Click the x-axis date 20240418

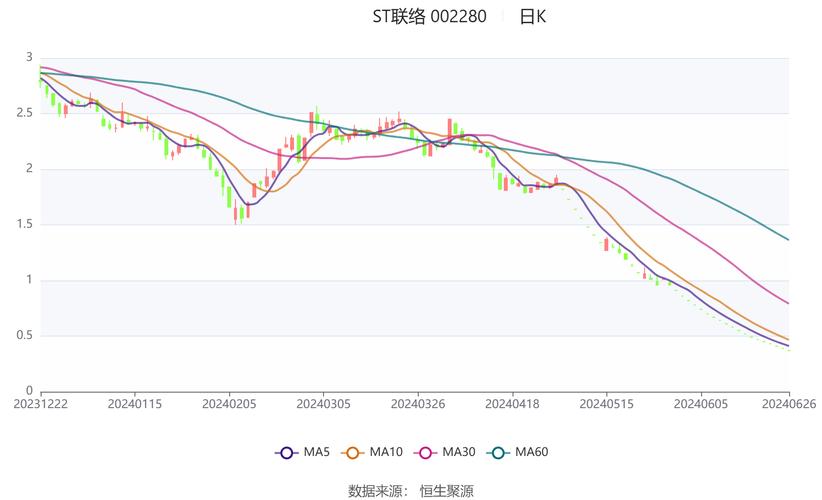(512, 404)
